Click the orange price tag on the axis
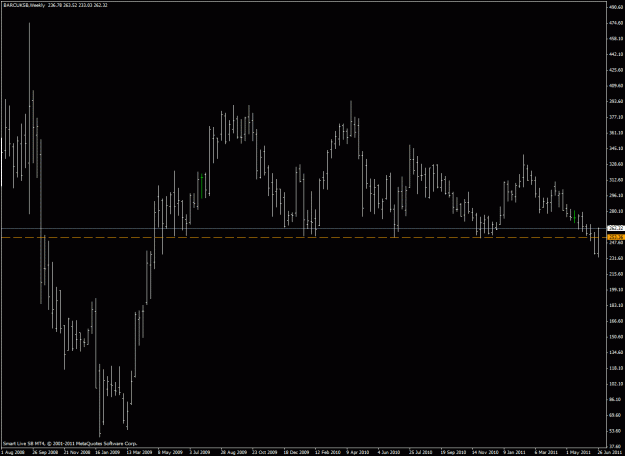 click(x=616, y=237)
